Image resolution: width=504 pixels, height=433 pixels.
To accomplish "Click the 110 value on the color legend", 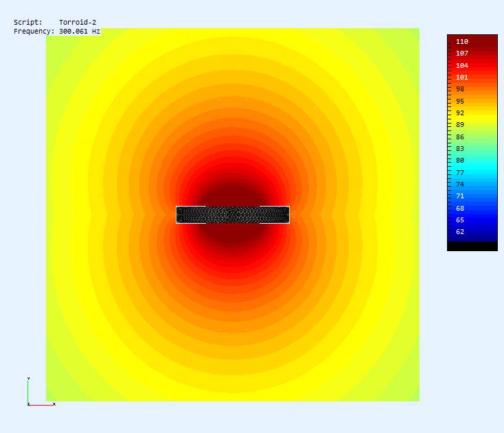I will pyautogui.click(x=462, y=41).
